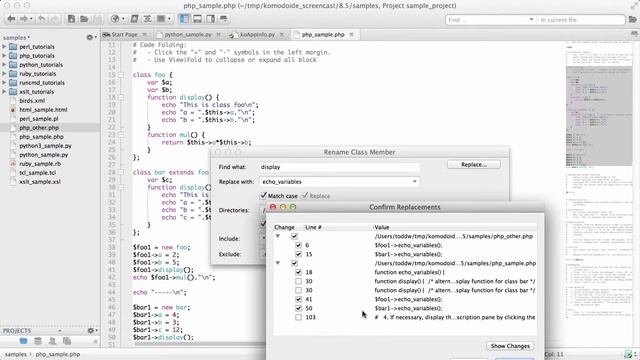Screen dimensions: 640x360
Task: Select the php_sample.php editor tab
Action: (323, 35)
